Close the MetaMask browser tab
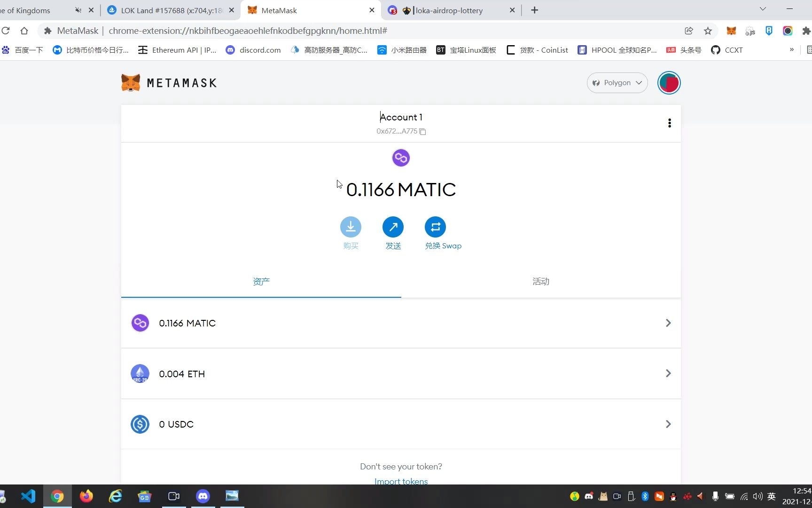This screenshot has width=812, height=508. tap(372, 10)
